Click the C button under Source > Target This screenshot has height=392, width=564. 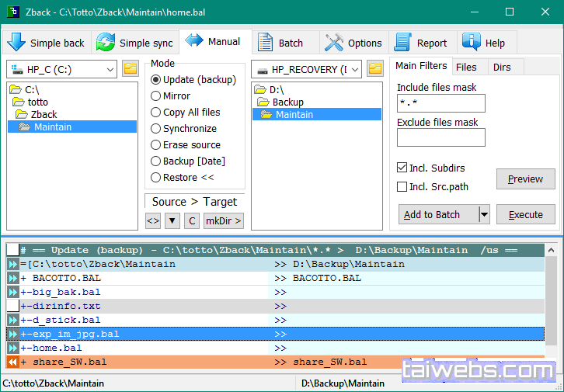pos(191,220)
